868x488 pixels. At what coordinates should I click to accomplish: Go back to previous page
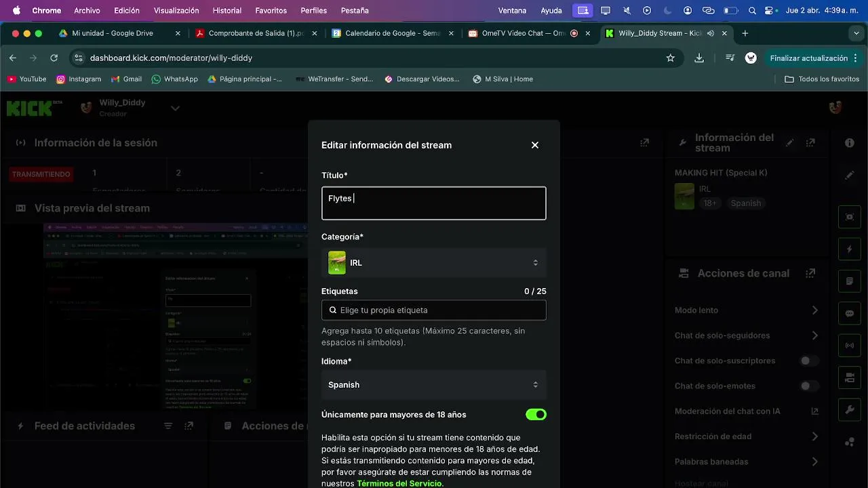13,58
